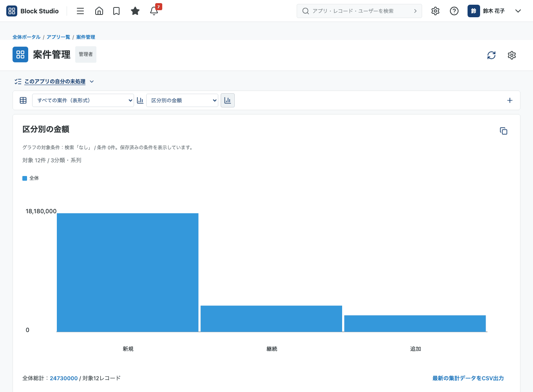Toggle the highlighted graph view button
Viewport: 533px width, 392px height.
228,100
